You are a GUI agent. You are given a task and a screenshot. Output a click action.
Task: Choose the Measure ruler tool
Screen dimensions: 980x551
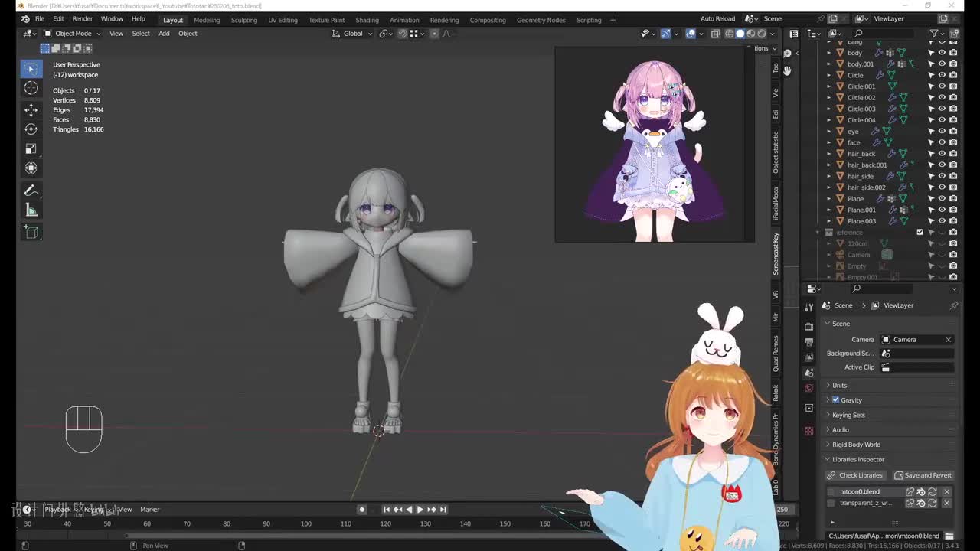coord(31,210)
